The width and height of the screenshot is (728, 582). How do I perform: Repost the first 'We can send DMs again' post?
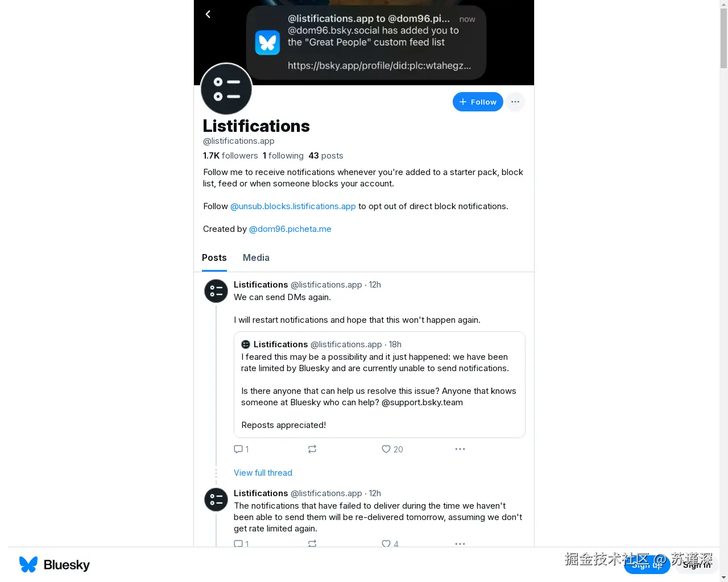(312, 449)
